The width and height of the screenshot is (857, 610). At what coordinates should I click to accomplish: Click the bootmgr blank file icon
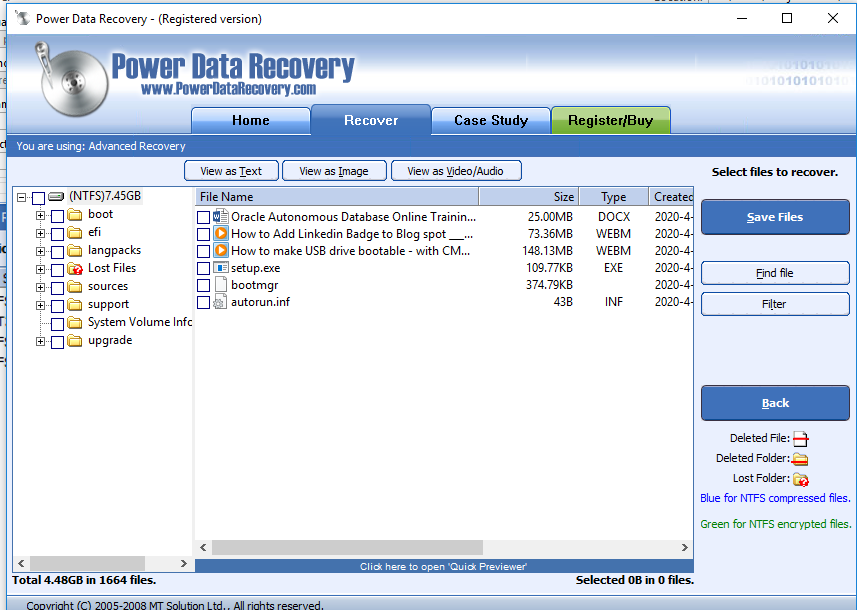pyautogui.click(x=220, y=285)
